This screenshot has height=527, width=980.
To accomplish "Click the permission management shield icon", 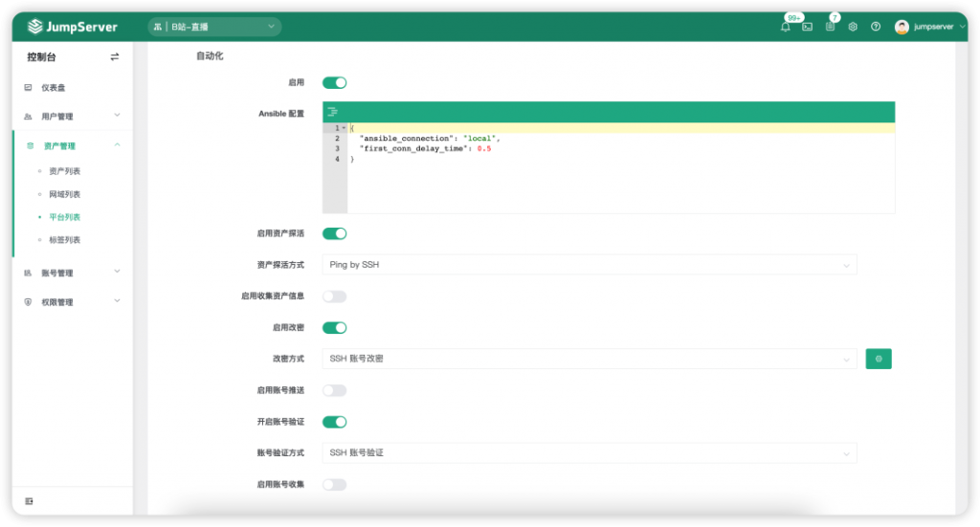I will (x=28, y=301).
